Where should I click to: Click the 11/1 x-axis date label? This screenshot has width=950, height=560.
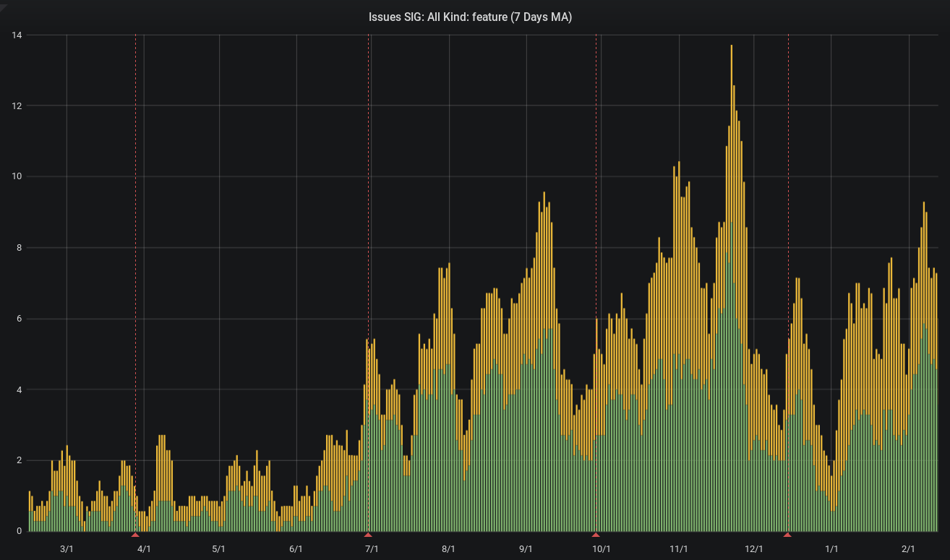678,549
